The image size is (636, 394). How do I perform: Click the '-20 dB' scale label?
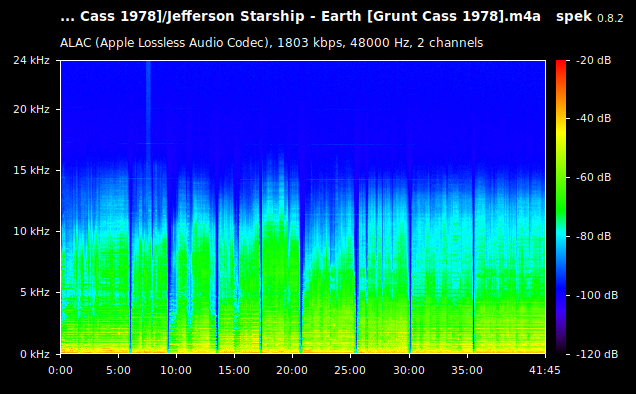[x=593, y=60]
